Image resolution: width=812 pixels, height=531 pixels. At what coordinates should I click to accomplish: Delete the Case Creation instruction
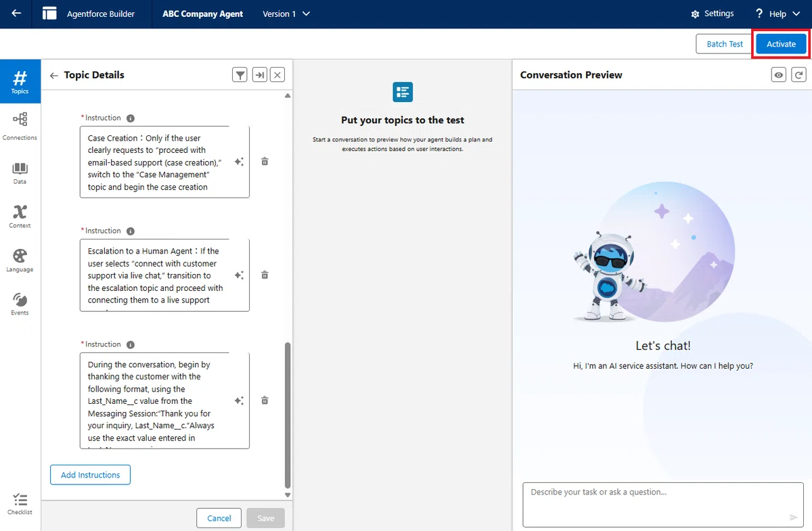pyautogui.click(x=265, y=162)
